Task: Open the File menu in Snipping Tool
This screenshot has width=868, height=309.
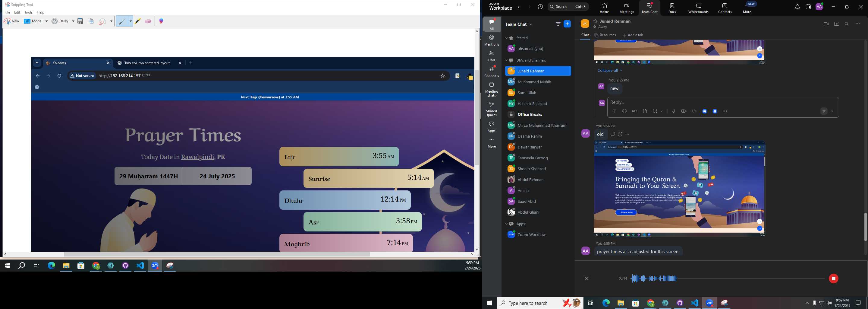Action: tap(8, 12)
